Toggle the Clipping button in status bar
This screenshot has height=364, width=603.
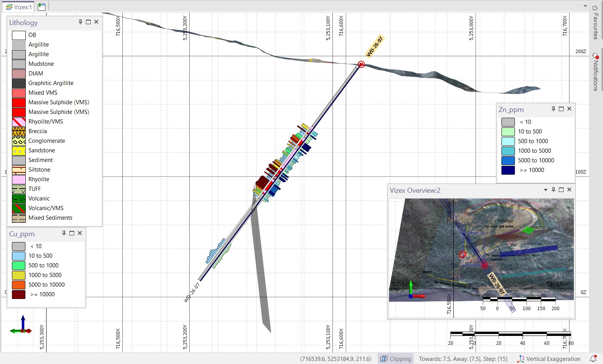coord(396,359)
